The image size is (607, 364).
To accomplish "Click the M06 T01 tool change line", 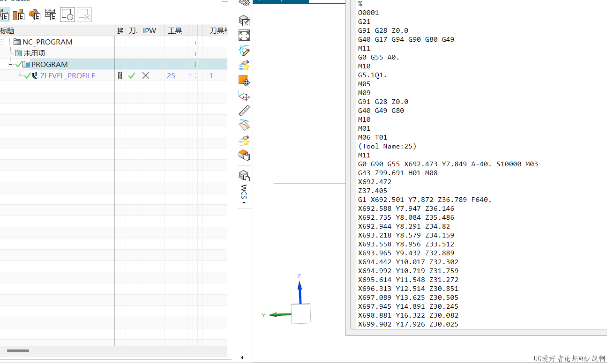I will [x=373, y=137].
